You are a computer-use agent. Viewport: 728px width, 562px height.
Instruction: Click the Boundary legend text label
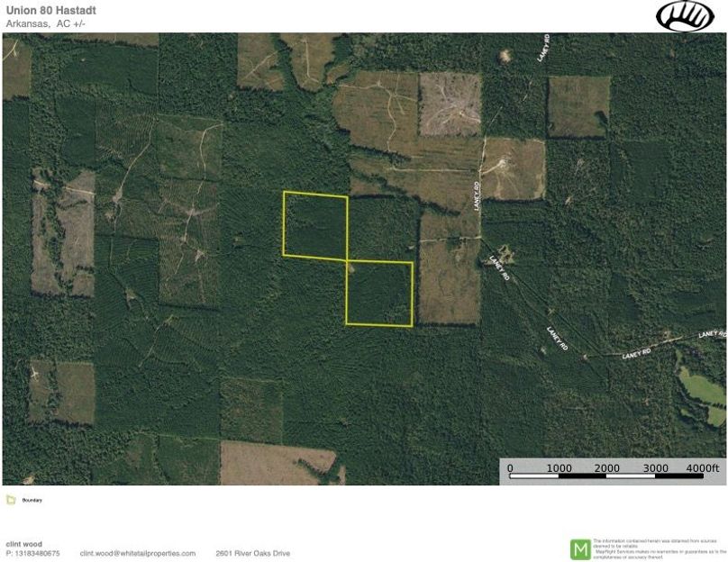pos(32,500)
